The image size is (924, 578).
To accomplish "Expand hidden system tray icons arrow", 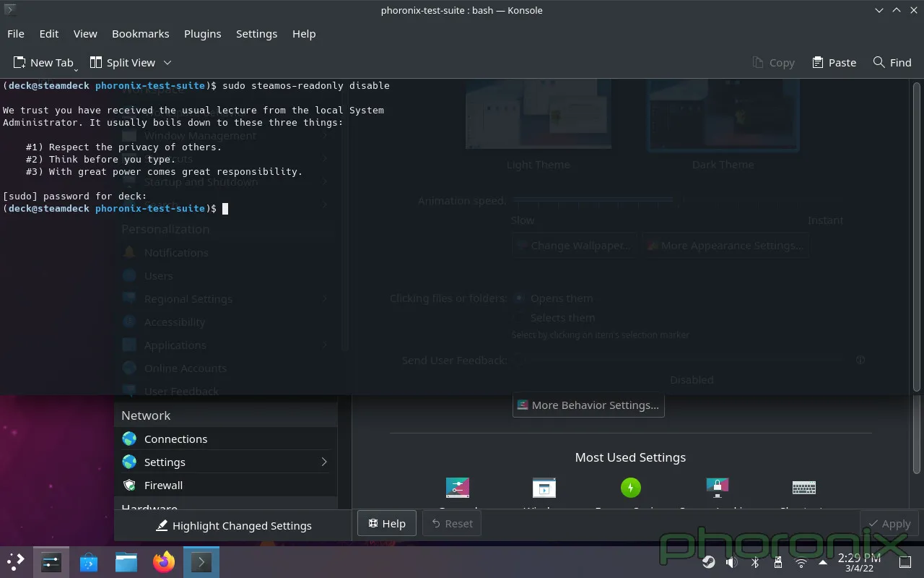I will coord(822,562).
